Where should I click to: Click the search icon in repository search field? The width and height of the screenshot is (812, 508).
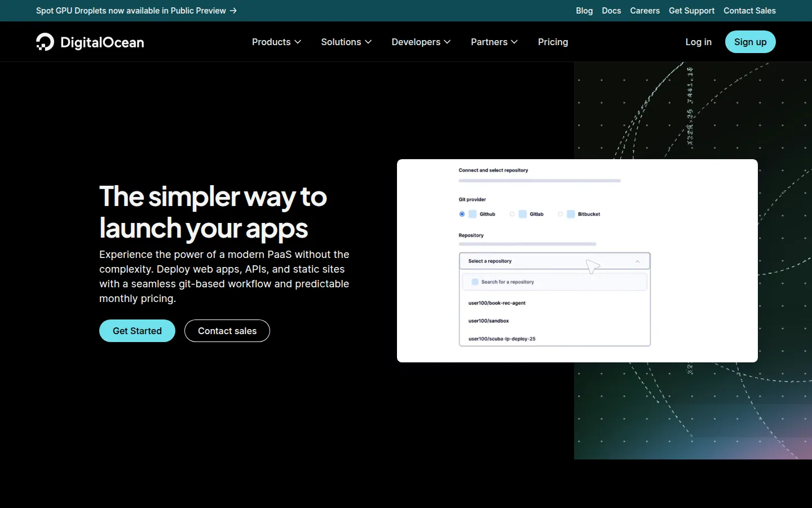[475, 282]
